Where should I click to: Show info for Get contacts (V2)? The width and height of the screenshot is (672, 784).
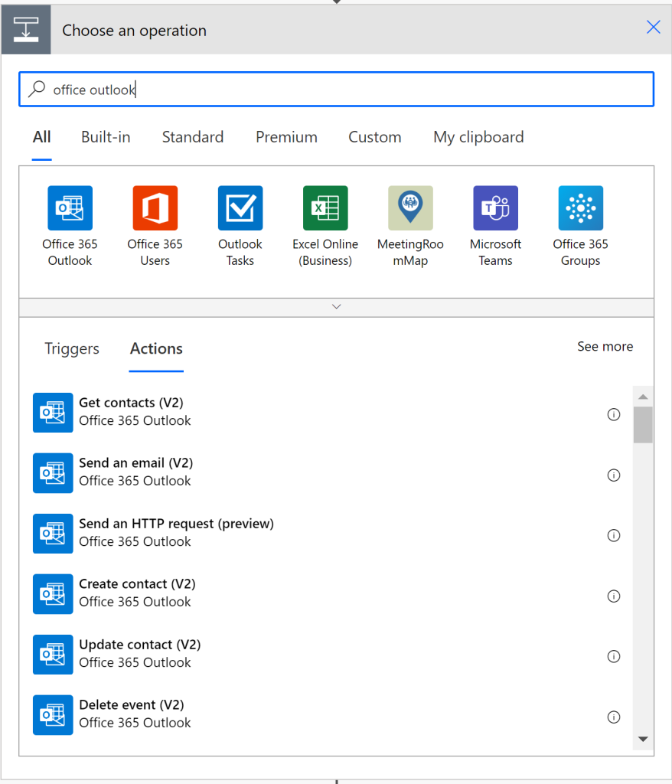(614, 414)
